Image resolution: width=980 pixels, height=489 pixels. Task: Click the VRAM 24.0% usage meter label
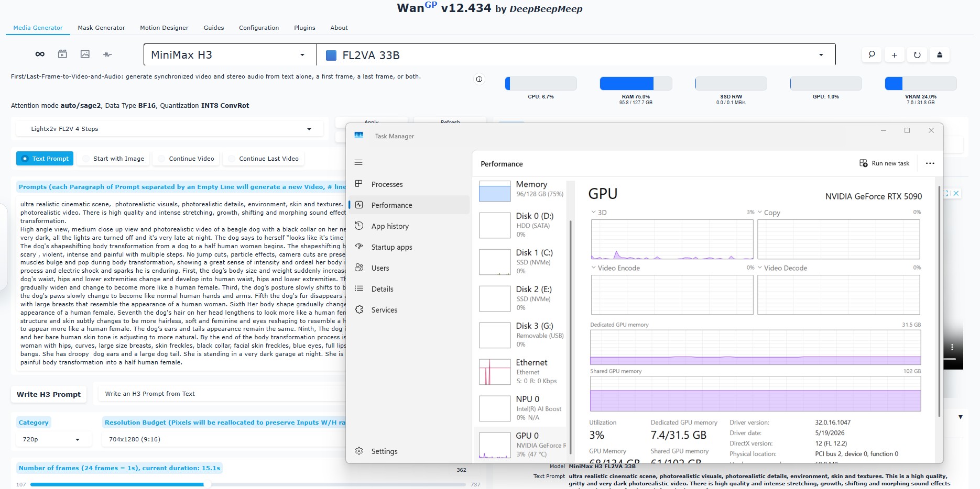pyautogui.click(x=921, y=97)
